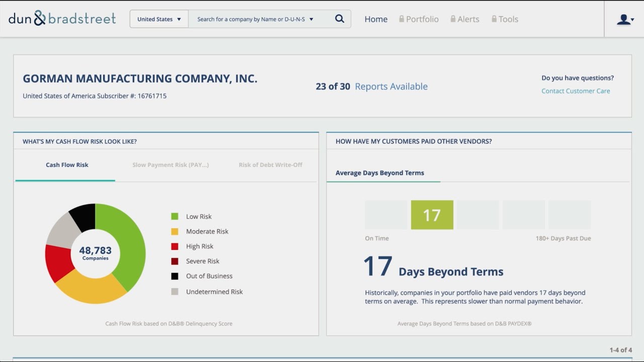Click the green Low Risk legend swatch
Image resolution: width=644 pixels, height=362 pixels.
tap(175, 217)
